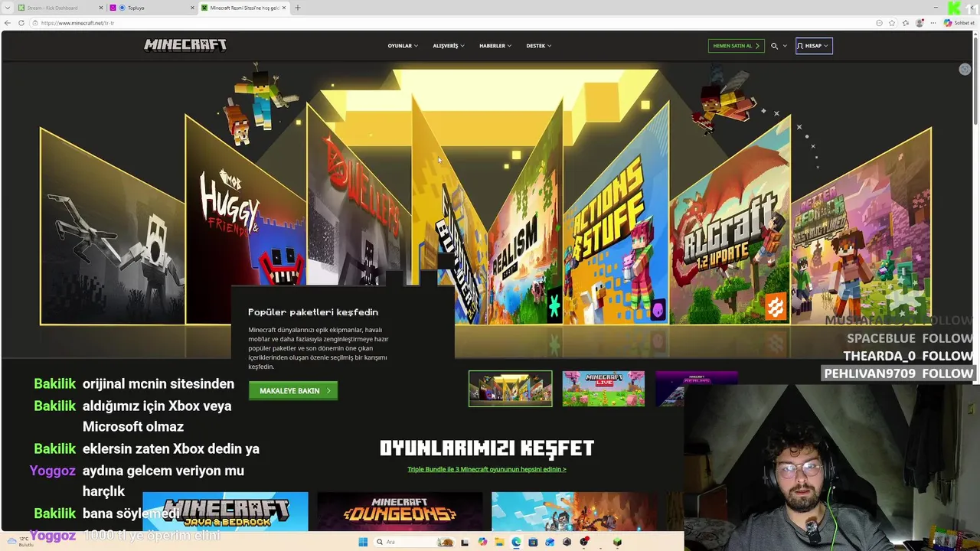Click the MAKALEYE BAKIN button
This screenshot has height=551, width=980.
[293, 390]
